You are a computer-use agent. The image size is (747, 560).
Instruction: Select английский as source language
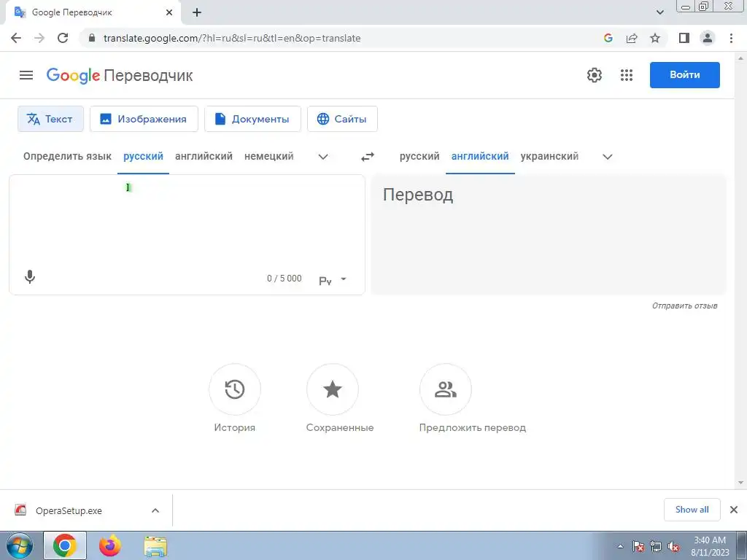[204, 156]
